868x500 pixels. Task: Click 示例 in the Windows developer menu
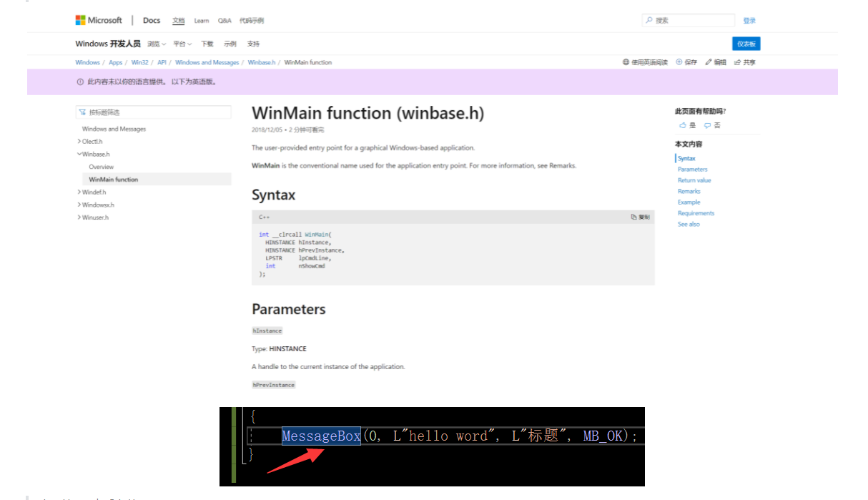[x=230, y=44]
